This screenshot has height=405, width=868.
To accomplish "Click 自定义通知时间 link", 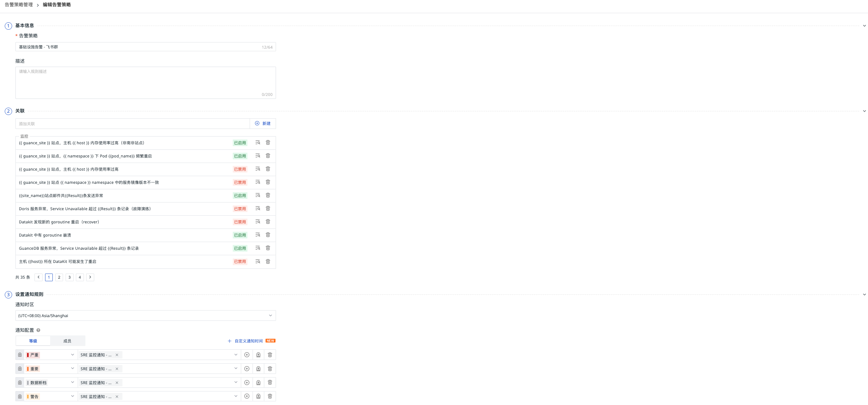I will pyautogui.click(x=248, y=341).
